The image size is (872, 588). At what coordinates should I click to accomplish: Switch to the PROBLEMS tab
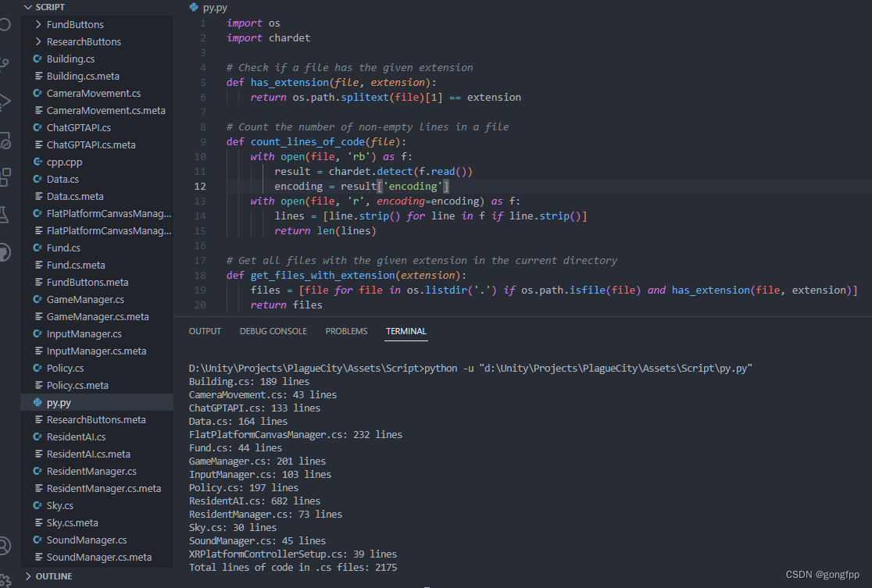pos(346,330)
